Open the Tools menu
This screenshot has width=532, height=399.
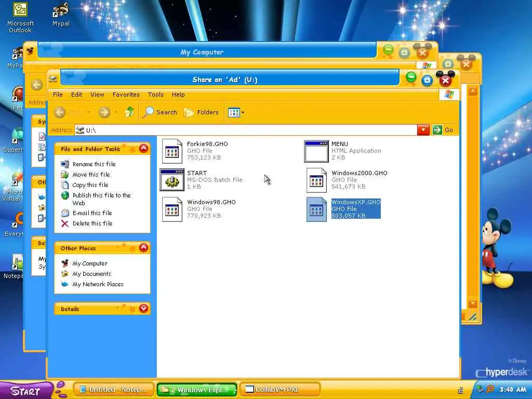[156, 95]
